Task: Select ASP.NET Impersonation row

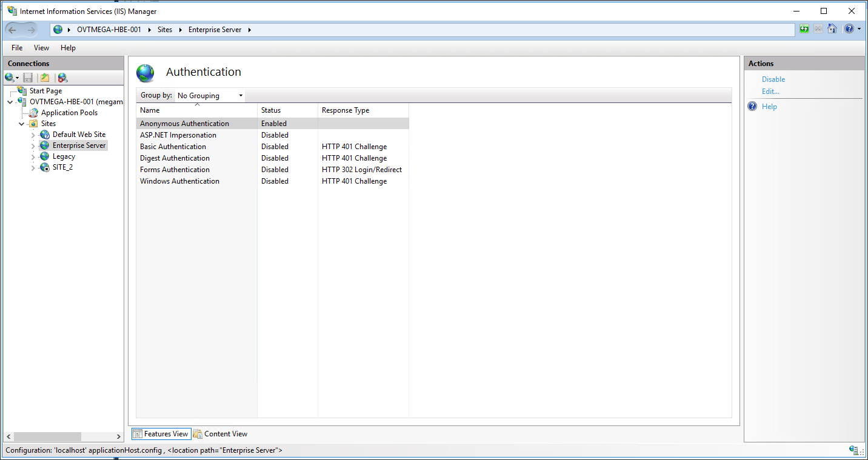Action: 273,135
